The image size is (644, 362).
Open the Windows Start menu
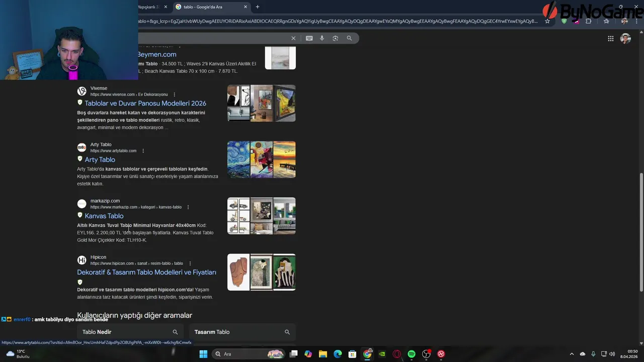[x=203, y=354]
